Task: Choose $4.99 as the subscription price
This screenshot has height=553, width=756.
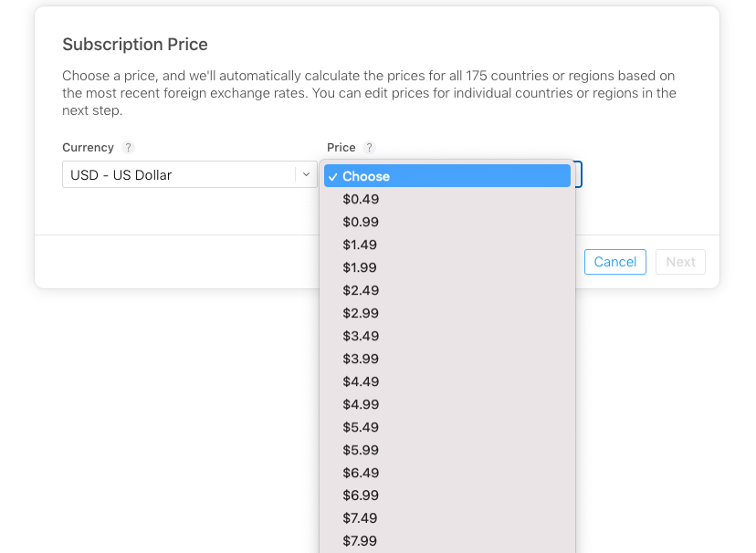Action: 361,404
